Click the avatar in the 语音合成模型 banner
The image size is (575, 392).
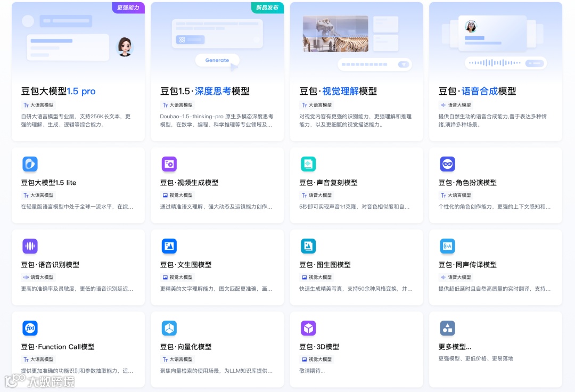coord(471,27)
